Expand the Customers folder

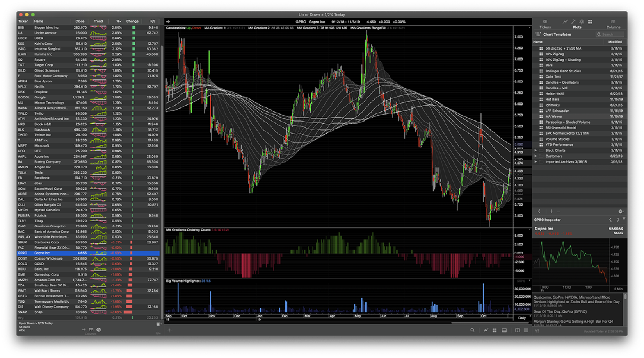[x=535, y=156]
